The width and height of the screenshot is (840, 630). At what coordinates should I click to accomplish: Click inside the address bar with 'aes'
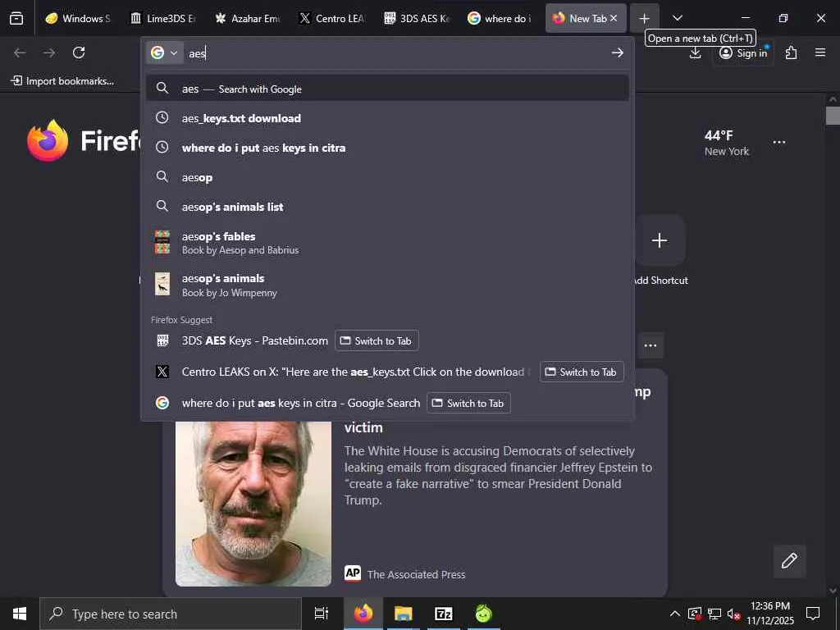coord(396,53)
